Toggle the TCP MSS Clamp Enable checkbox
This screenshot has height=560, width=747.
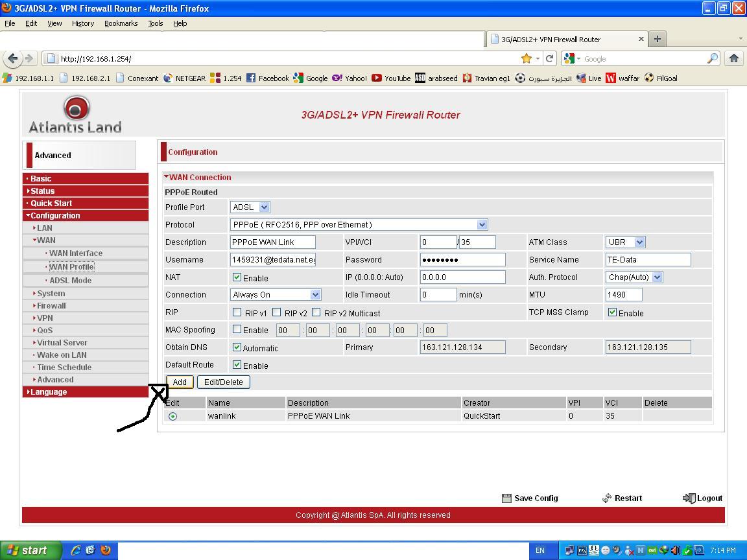(612, 312)
